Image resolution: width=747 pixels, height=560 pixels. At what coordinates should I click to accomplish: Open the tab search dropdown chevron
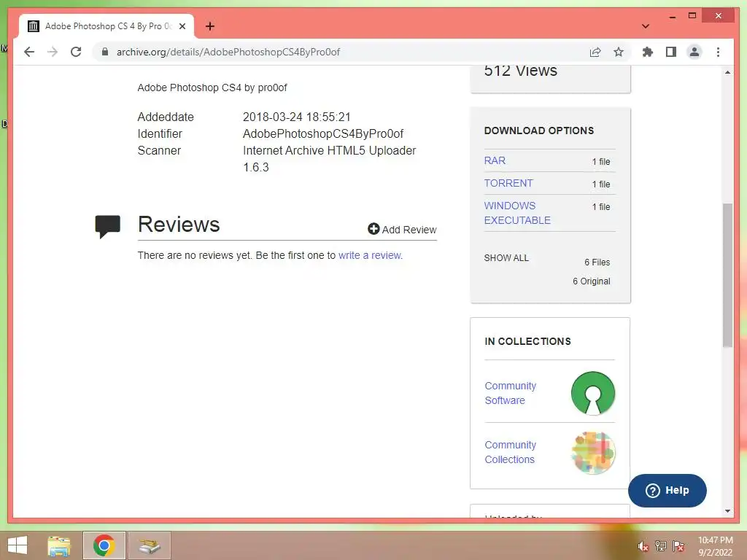coord(646,26)
